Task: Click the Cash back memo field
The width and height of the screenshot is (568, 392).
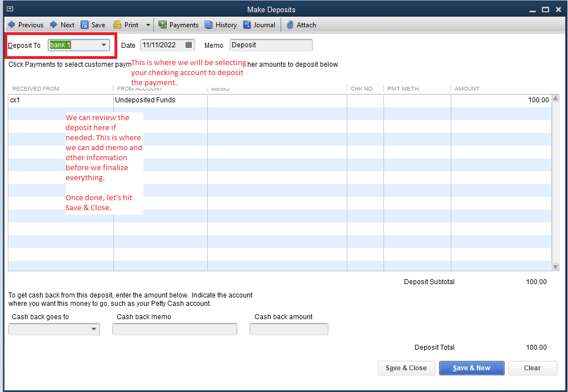Action: tap(175, 329)
